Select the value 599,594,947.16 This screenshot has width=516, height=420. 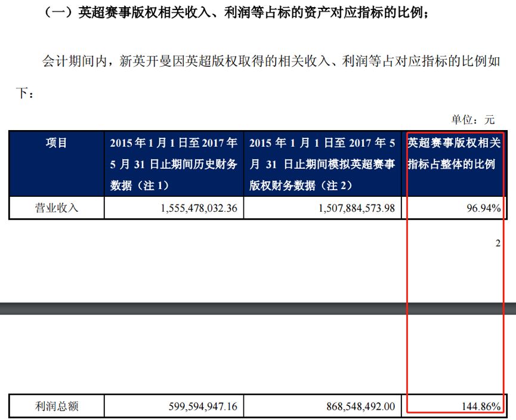click(203, 406)
